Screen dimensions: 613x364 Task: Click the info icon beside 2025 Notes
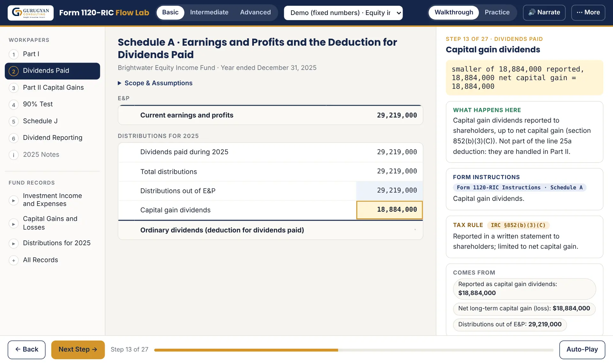[x=13, y=155]
